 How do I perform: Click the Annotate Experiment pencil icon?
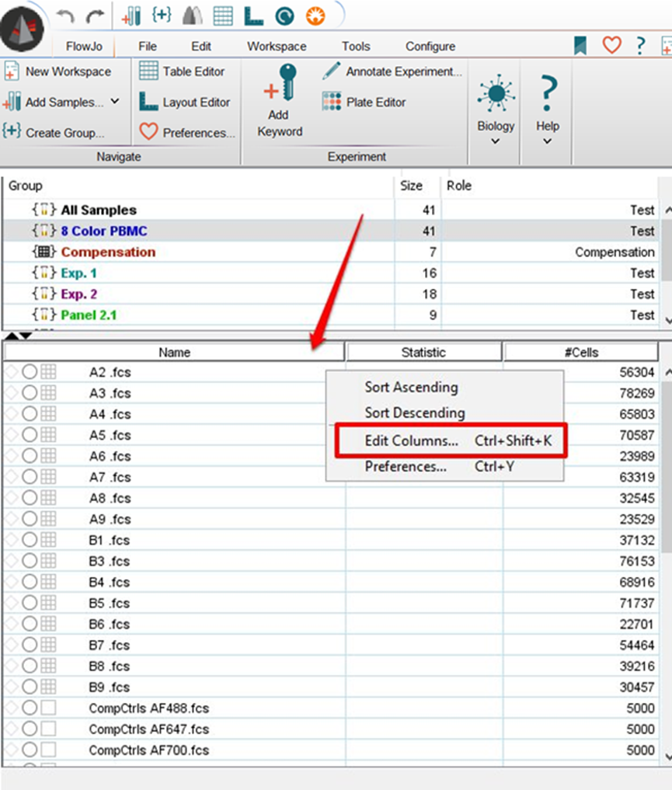[x=331, y=71]
